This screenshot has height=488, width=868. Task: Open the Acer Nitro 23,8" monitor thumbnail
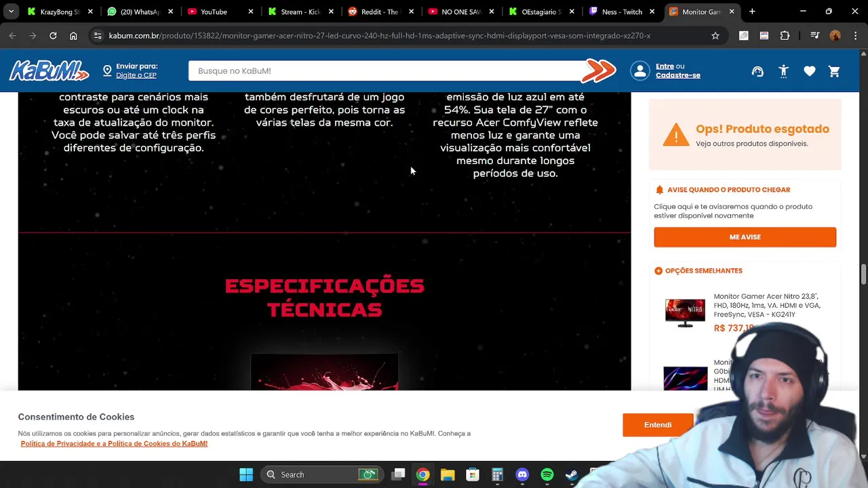pyautogui.click(x=685, y=312)
